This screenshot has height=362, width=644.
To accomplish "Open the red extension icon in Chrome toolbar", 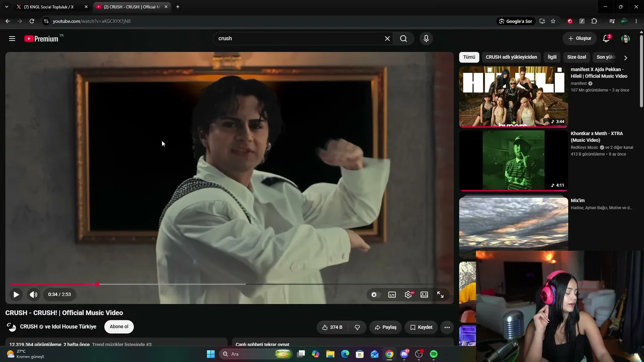I will pos(570,21).
